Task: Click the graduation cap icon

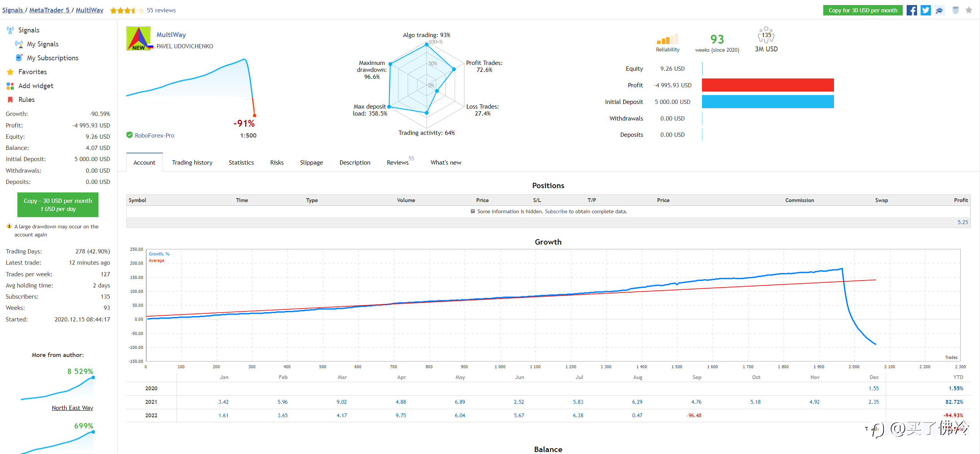Action: click(940, 10)
